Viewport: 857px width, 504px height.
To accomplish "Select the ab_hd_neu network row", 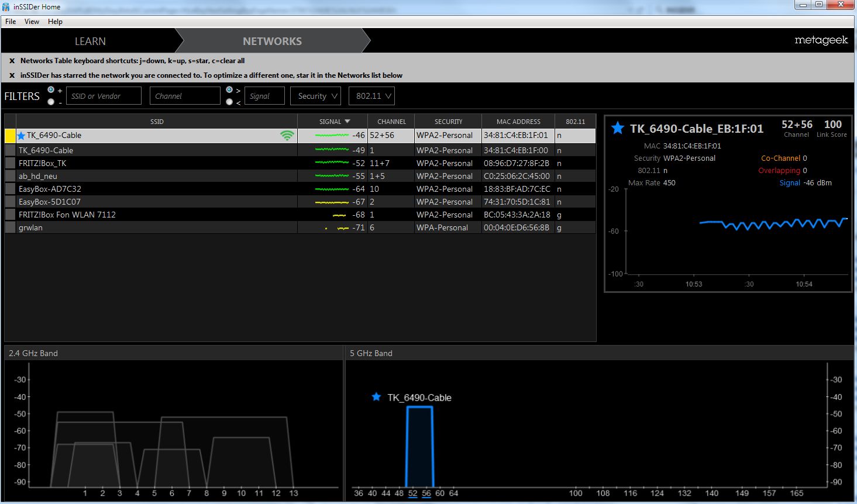I will click(300, 176).
